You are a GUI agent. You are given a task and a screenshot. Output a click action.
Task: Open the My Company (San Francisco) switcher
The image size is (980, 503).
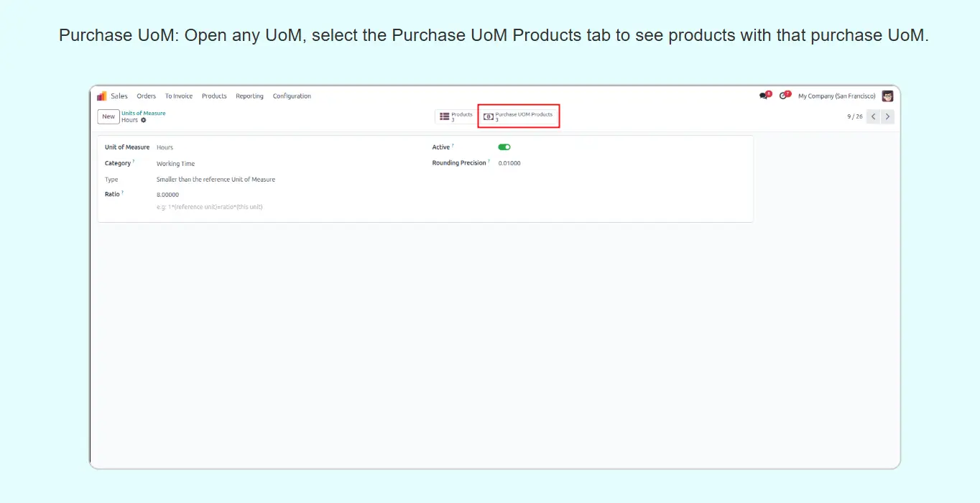836,96
